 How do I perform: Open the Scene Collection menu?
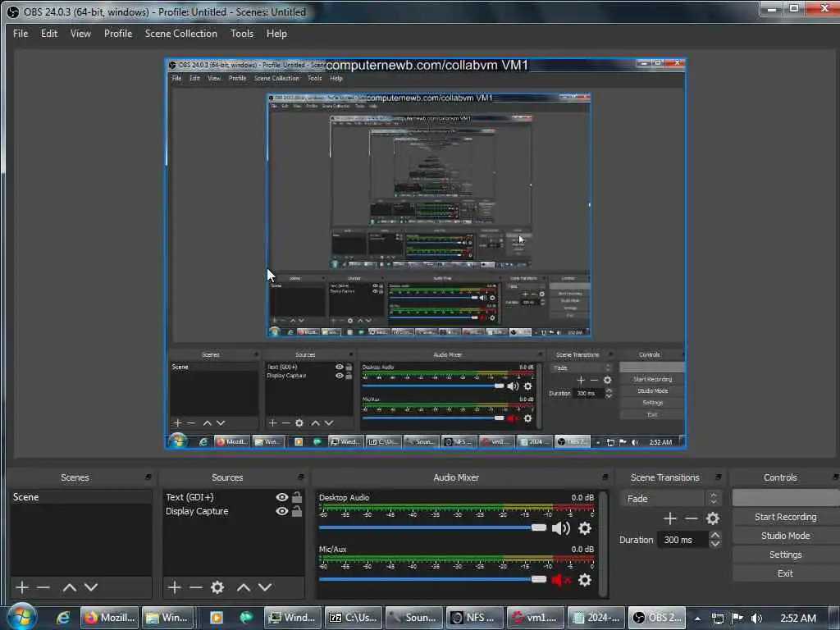[181, 33]
